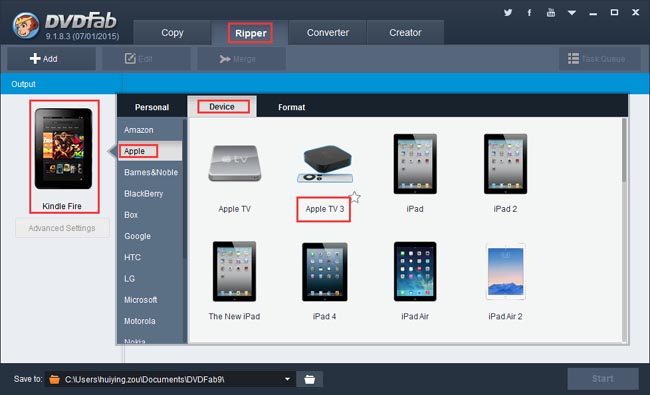Image resolution: width=650 pixels, height=395 pixels.
Task: Click the Save to path field
Action: point(170,379)
